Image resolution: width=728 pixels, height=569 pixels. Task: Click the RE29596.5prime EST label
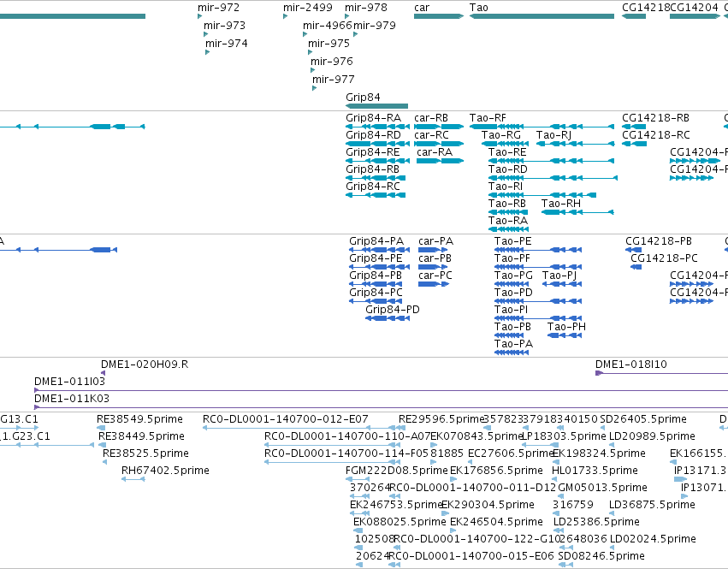click(x=441, y=419)
